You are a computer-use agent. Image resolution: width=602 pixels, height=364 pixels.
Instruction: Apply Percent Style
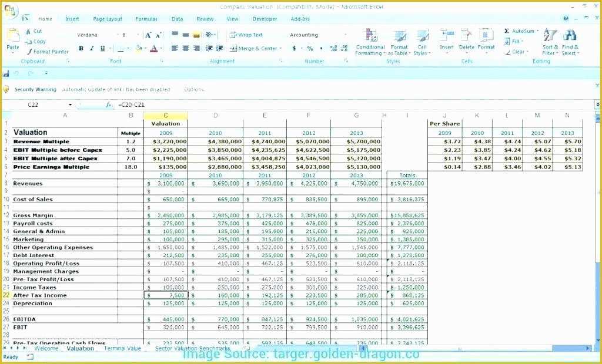coord(310,48)
